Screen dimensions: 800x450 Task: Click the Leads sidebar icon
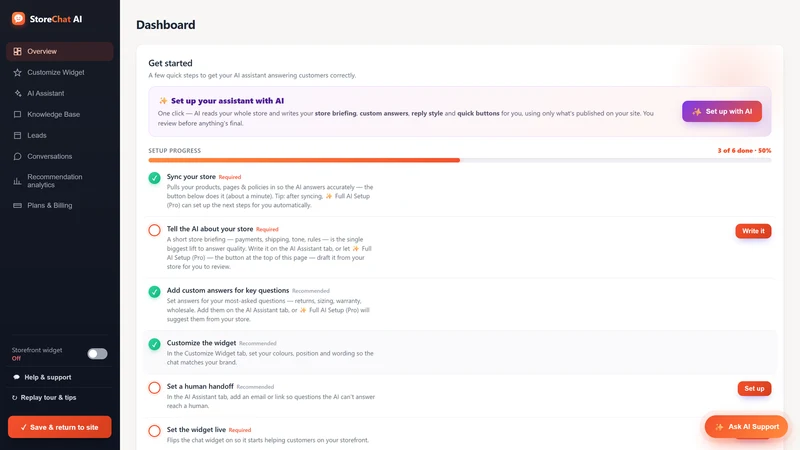(x=17, y=135)
